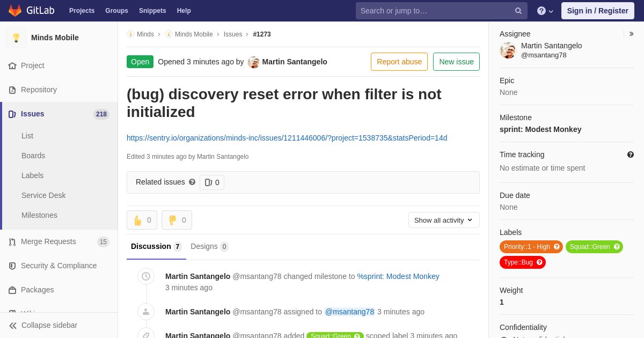Click the Sign in / Register button
The width and height of the screenshot is (644, 338).
[x=598, y=11]
